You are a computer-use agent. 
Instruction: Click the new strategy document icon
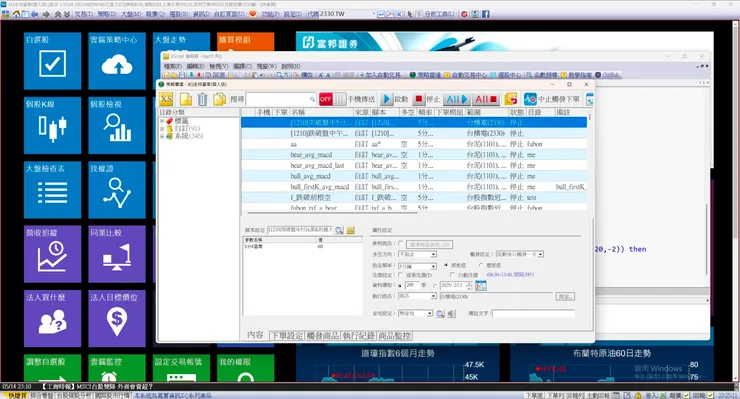[x=185, y=99]
